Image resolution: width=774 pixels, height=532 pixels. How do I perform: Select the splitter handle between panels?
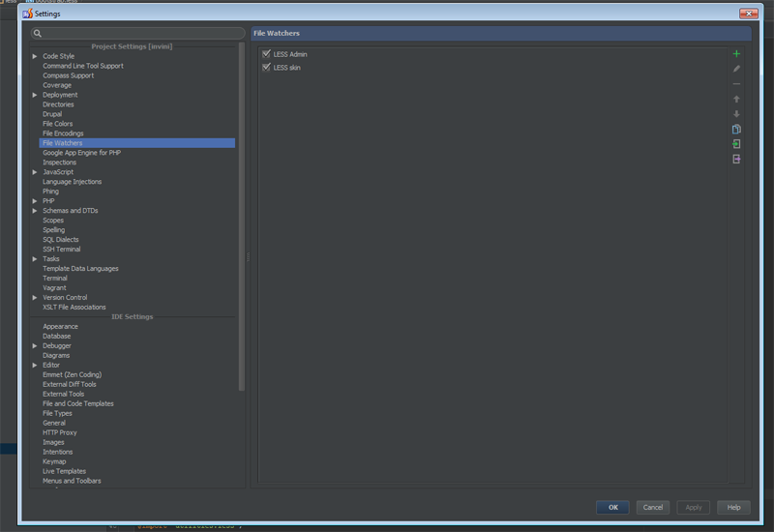coord(248,256)
